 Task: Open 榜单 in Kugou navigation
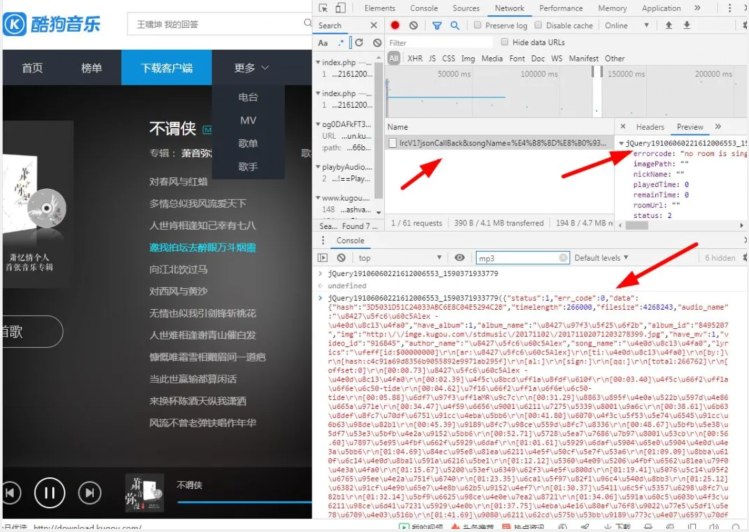click(x=91, y=68)
